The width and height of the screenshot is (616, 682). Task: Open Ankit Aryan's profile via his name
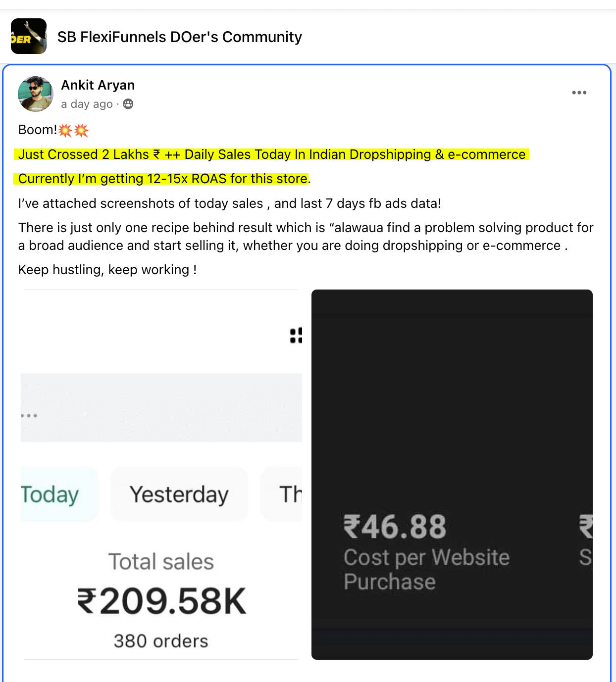pyautogui.click(x=98, y=85)
